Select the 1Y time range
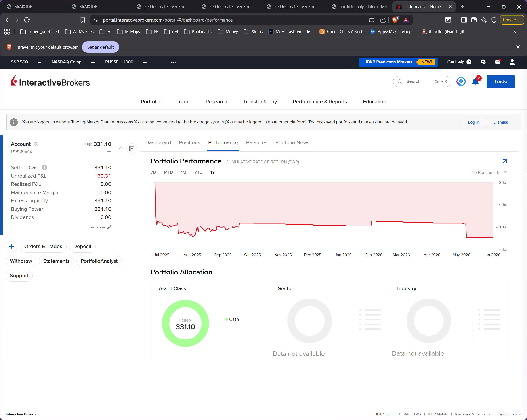 [213, 173]
